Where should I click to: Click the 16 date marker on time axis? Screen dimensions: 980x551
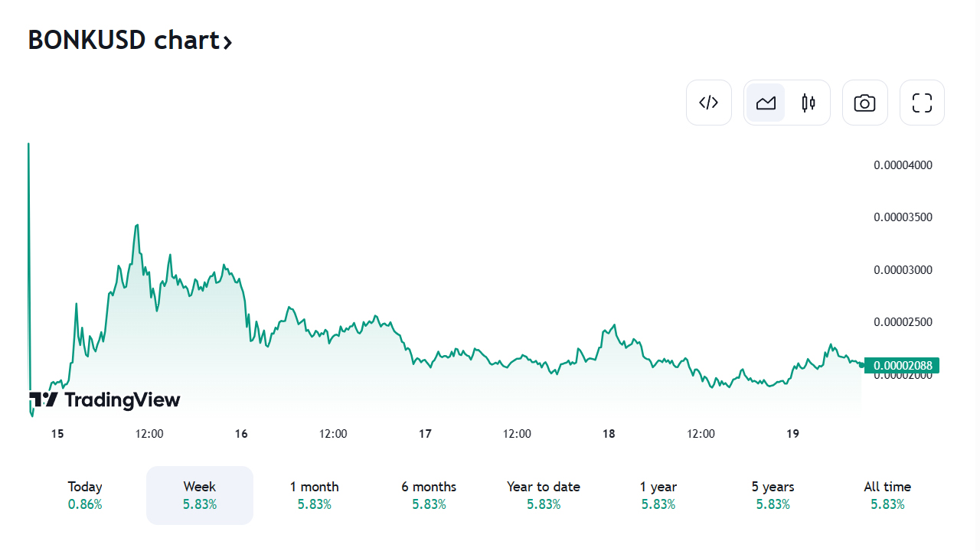[241, 434]
